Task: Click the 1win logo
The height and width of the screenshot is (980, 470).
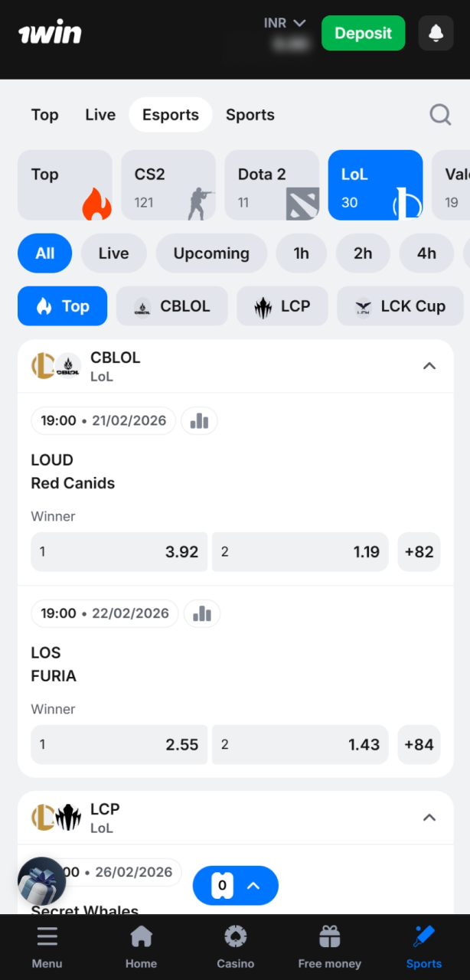Action: pos(49,32)
